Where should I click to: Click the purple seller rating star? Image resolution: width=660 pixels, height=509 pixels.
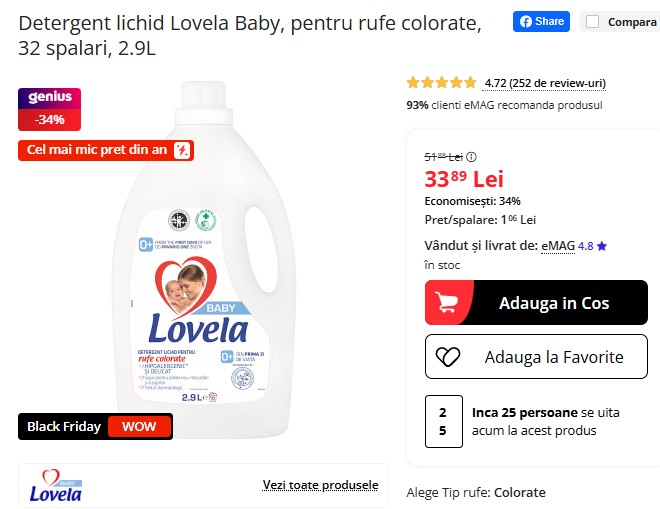(x=602, y=245)
